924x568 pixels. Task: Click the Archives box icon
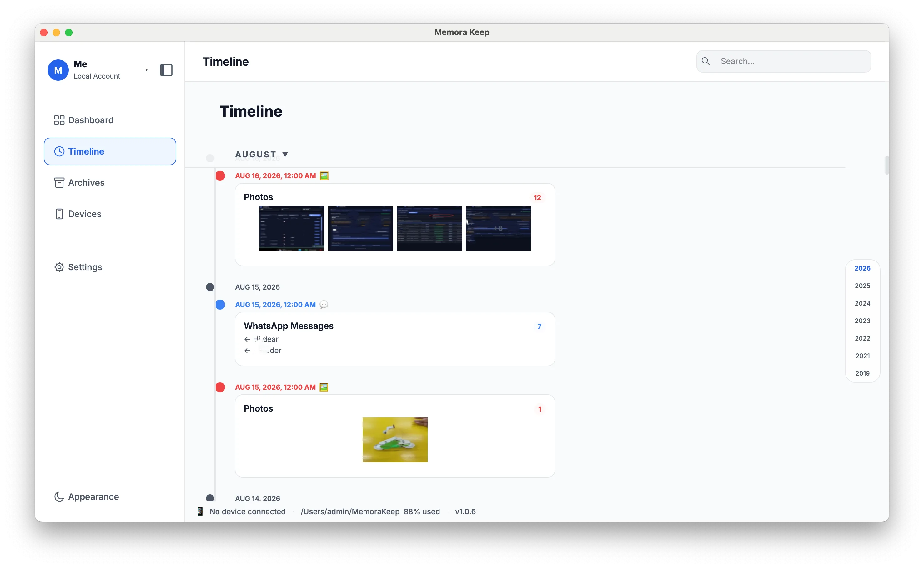coord(59,183)
